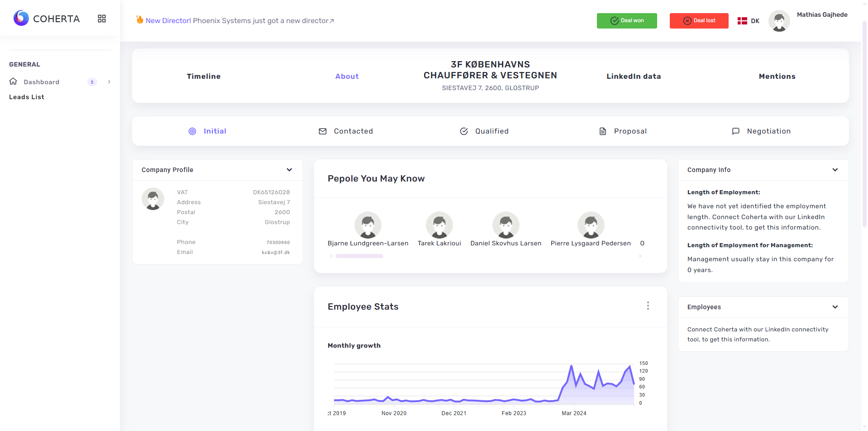Click VAT number DK65126028
The height and width of the screenshot is (431, 868).
tap(272, 192)
